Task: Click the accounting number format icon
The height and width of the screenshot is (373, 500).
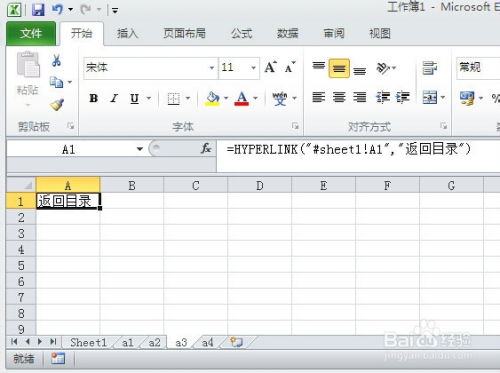Action: [x=467, y=98]
